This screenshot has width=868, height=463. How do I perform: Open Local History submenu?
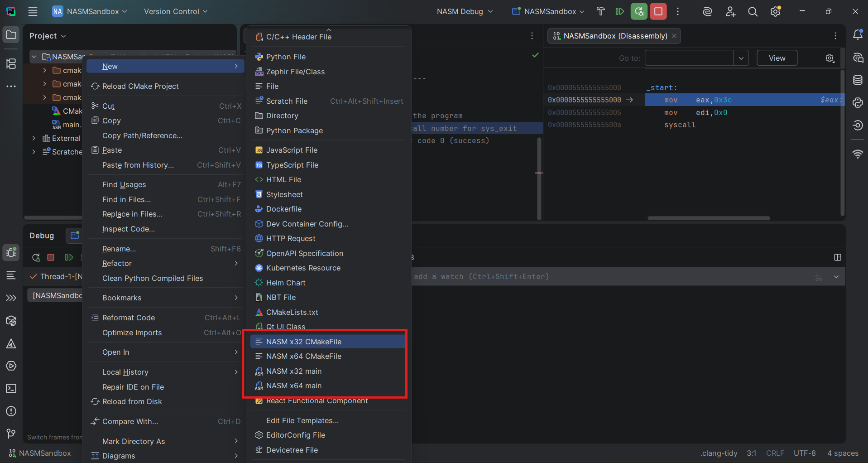(x=165, y=372)
